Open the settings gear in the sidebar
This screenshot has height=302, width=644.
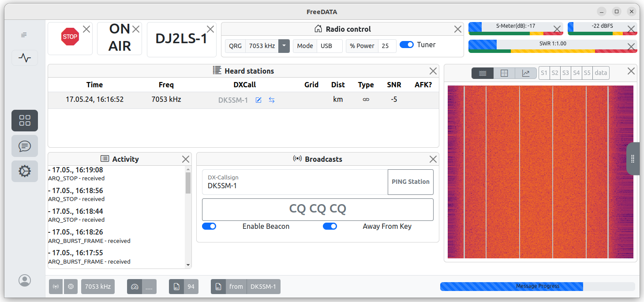(25, 172)
